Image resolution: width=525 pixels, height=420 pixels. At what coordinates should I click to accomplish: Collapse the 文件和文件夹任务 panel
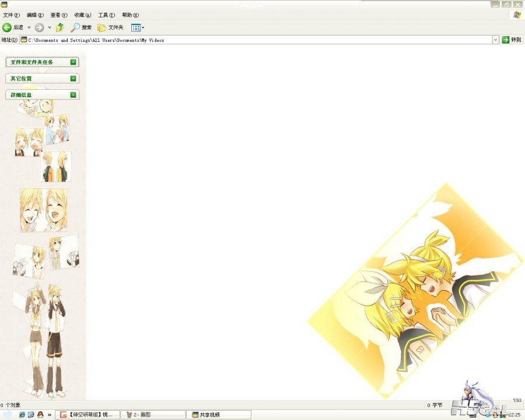point(73,62)
